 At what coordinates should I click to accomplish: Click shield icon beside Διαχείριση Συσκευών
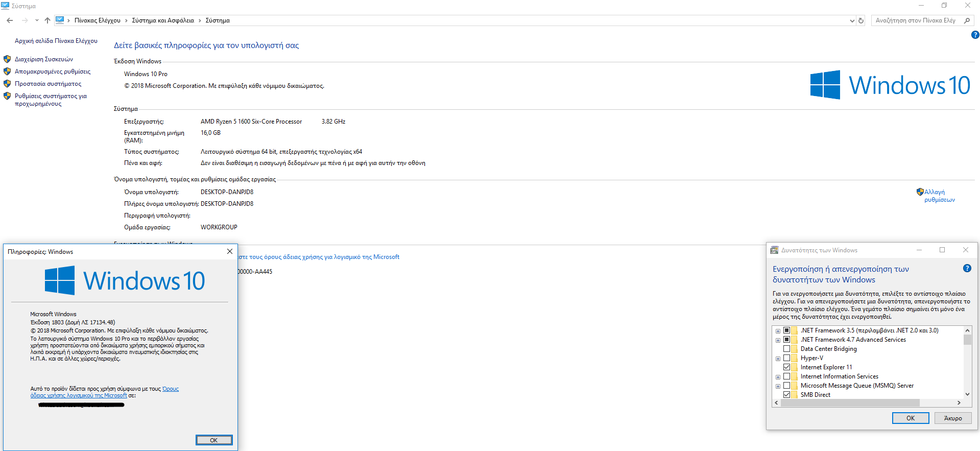coord(7,59)
